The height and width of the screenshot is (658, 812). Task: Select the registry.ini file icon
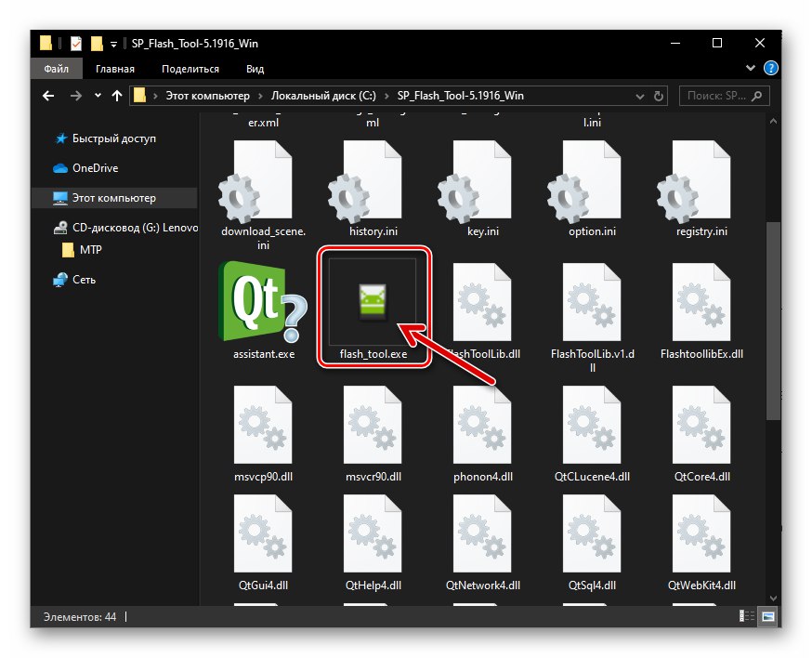[x=696, y=181]
